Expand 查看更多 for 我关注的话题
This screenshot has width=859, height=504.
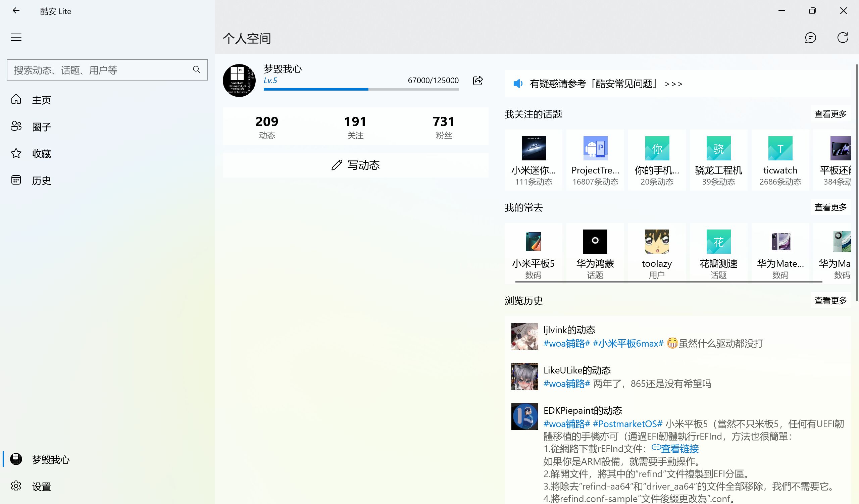830,114
